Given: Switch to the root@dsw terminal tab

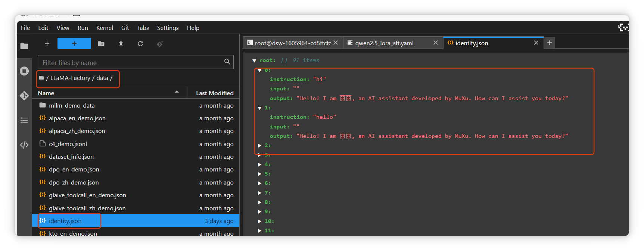Looking at the screenshot, I should click(x=293, y=43).
